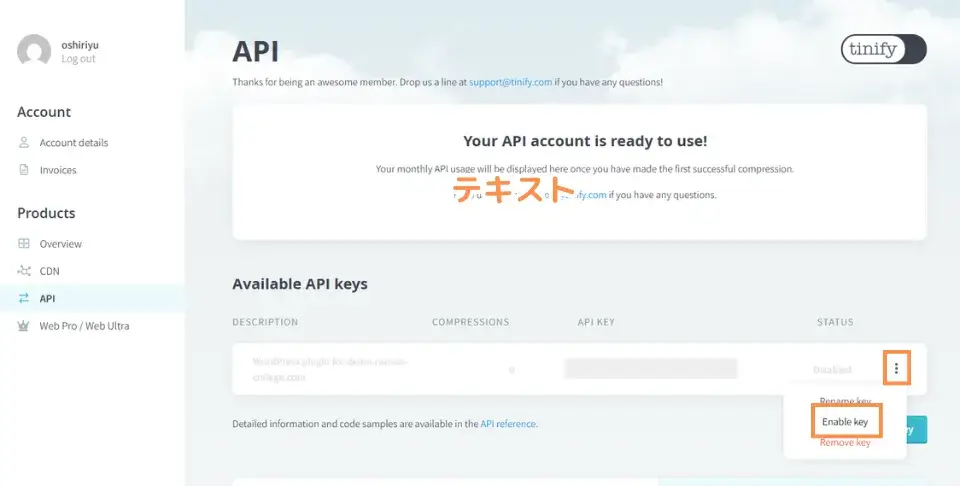Choose Remove key from the menu
The width and height of the screenshot is (960, 486).
[x=845, y=443]
